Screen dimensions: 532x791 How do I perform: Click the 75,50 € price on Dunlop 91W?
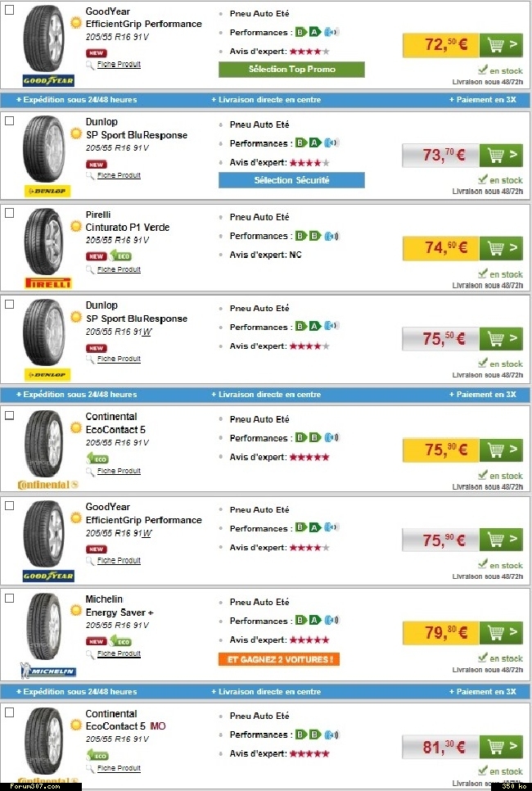click(x=440, y=338)
